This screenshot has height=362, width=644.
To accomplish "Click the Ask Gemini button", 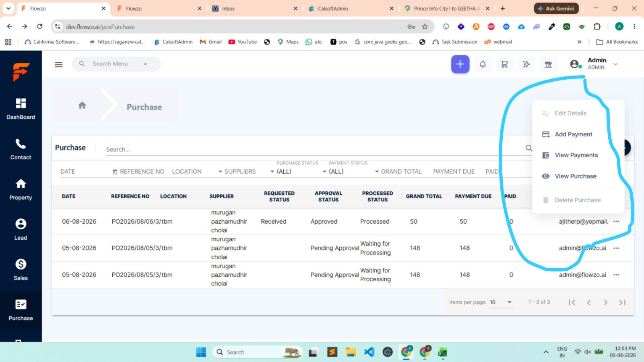I will pos(556,8).
